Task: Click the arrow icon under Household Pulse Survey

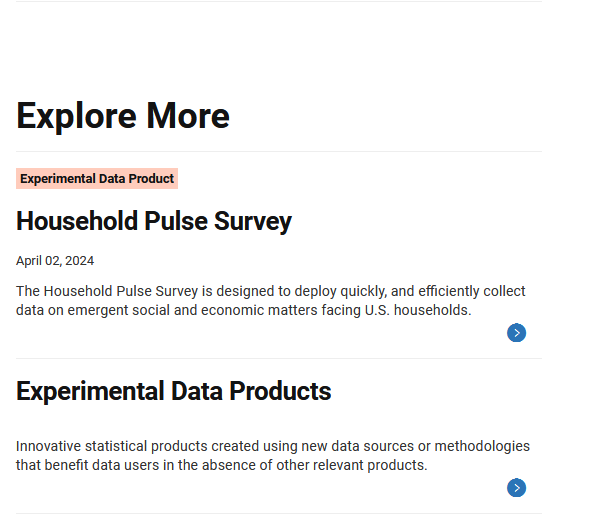Action: 516,333
